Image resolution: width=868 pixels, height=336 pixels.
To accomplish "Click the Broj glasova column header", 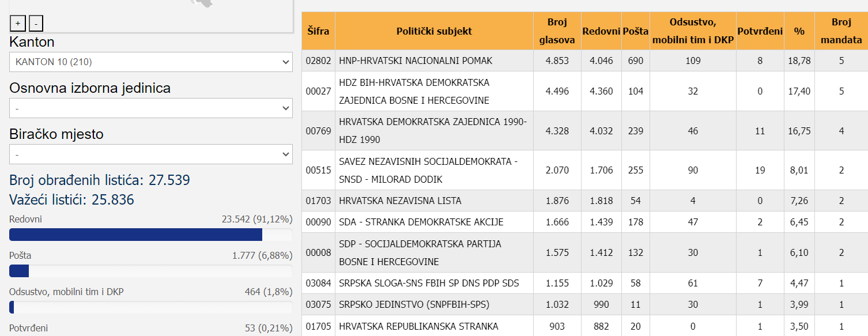I will coord(557,31).
